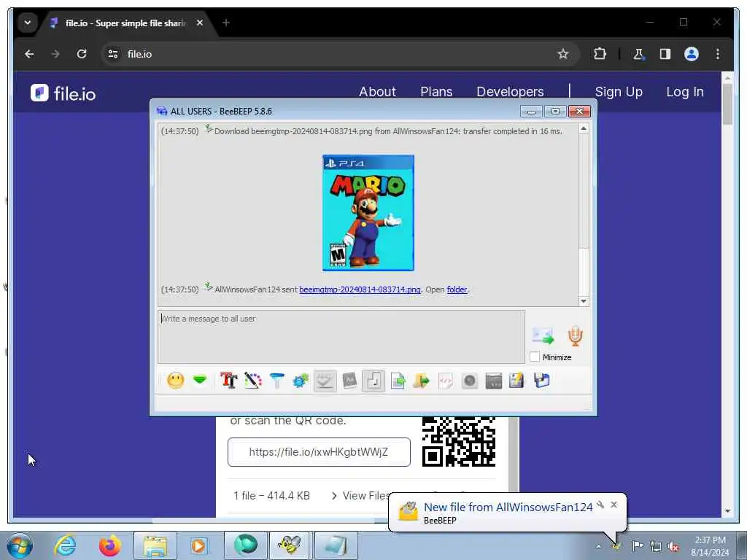Record a voice message with microphone icon
This screenshot has height=560, width=747.
click(x=576, y=336)
